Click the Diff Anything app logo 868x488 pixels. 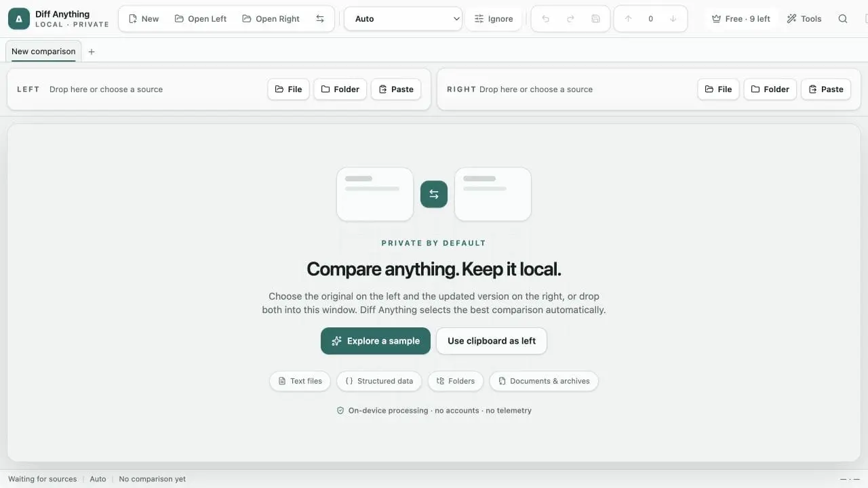19,19
